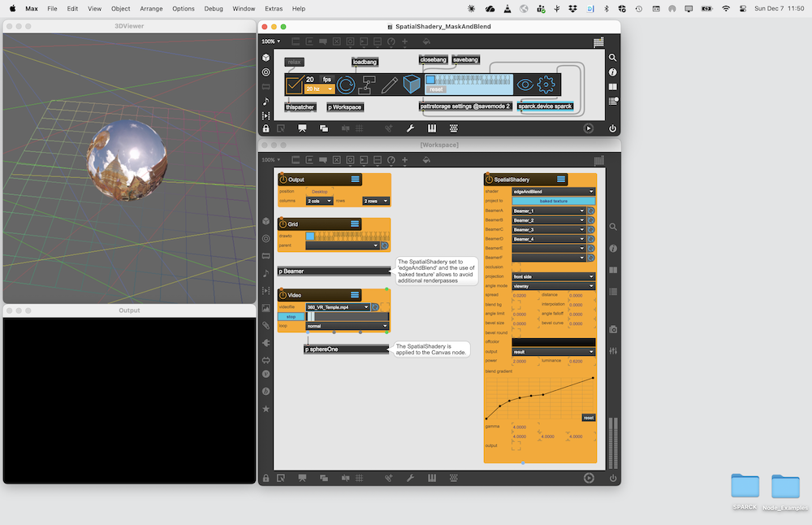Click the blue 3D cube icon
The height and width of the screenshot is (525, 812).
pyautogui.click(x=412, y=85)
